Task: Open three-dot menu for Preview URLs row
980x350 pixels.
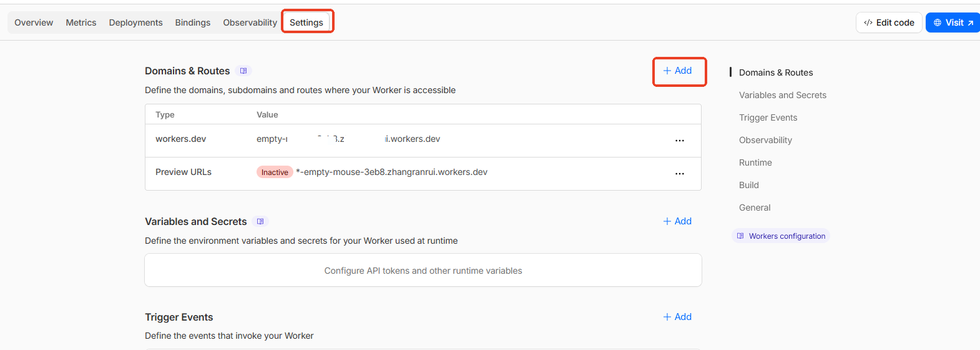Action: pyautogui.click(x=679, y=173)
